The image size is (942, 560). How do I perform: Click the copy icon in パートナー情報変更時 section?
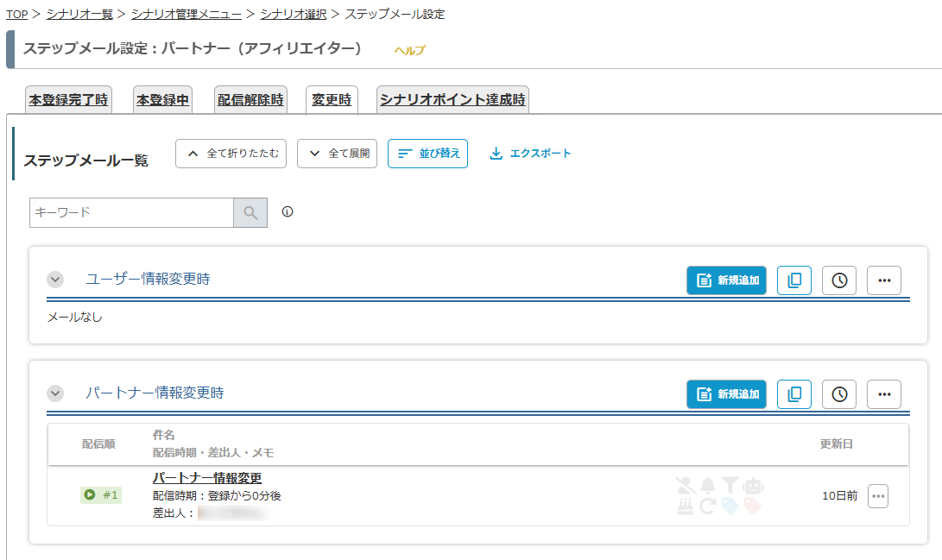794,394
